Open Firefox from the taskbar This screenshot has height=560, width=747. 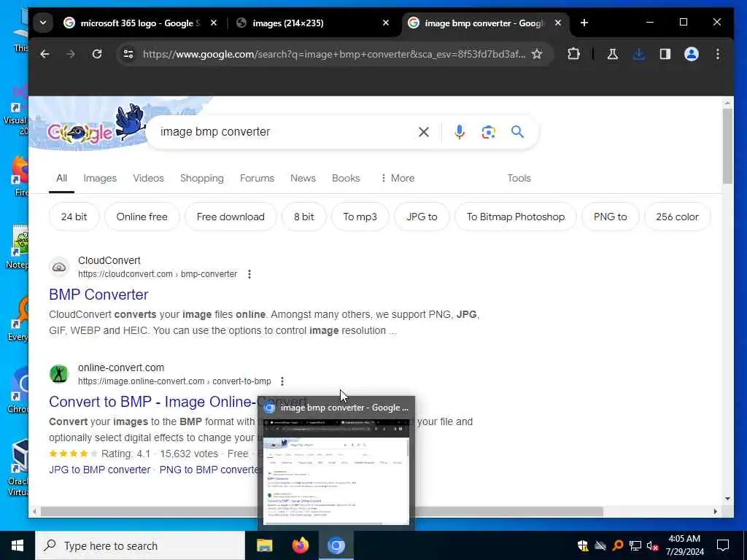(300, 545)
